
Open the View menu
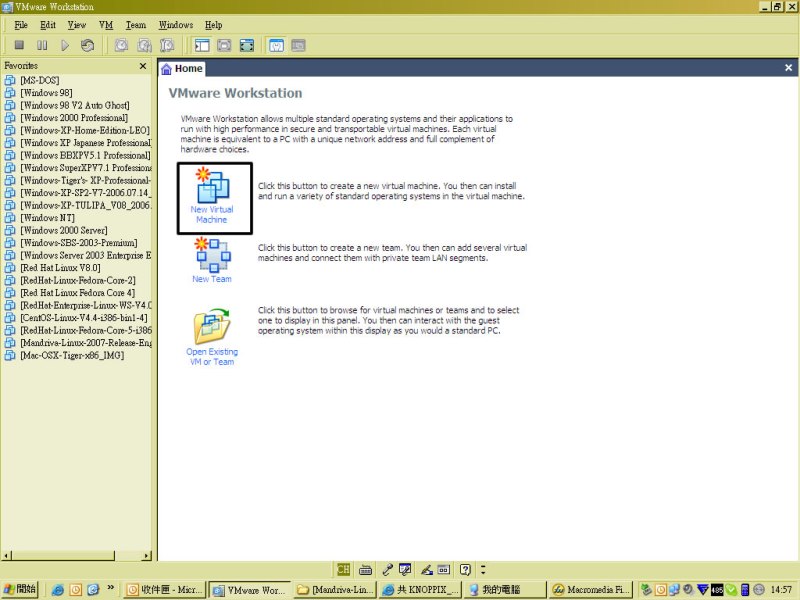pos(77,24)
